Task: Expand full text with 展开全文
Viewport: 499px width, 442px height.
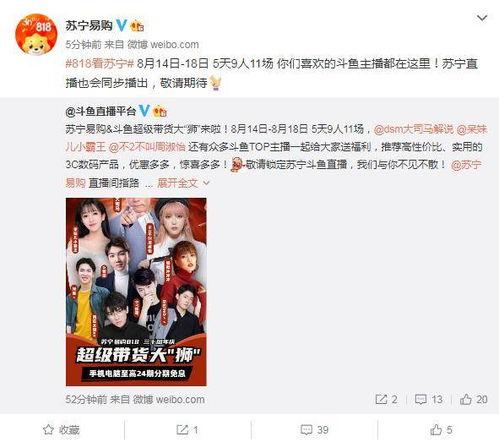Action: click(178, 183)
